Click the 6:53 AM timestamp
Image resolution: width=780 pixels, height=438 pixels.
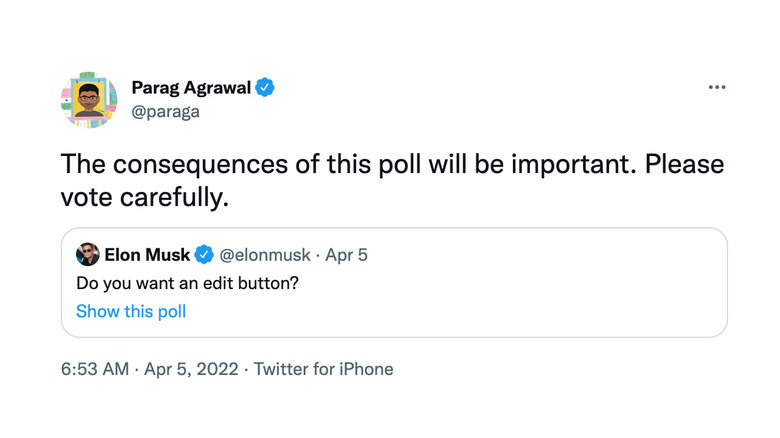(95, 369)
